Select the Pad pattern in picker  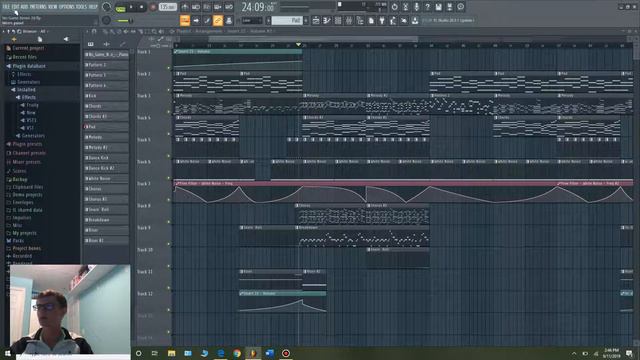[x=106, y=127]
